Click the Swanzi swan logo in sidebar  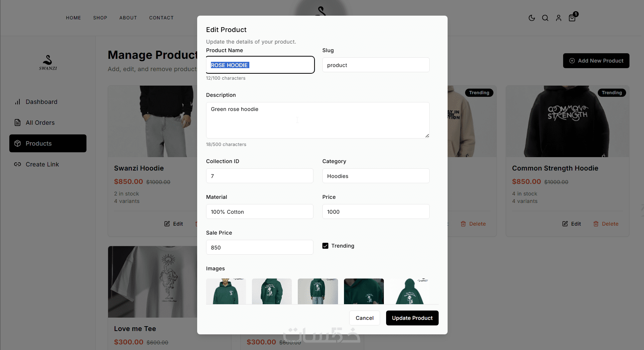[x=48, y=62]
